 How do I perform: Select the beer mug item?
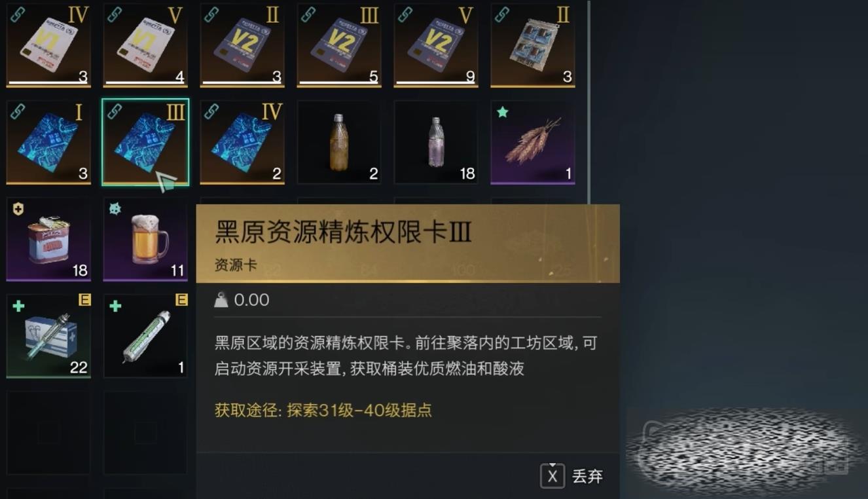[x=145, y=239]
